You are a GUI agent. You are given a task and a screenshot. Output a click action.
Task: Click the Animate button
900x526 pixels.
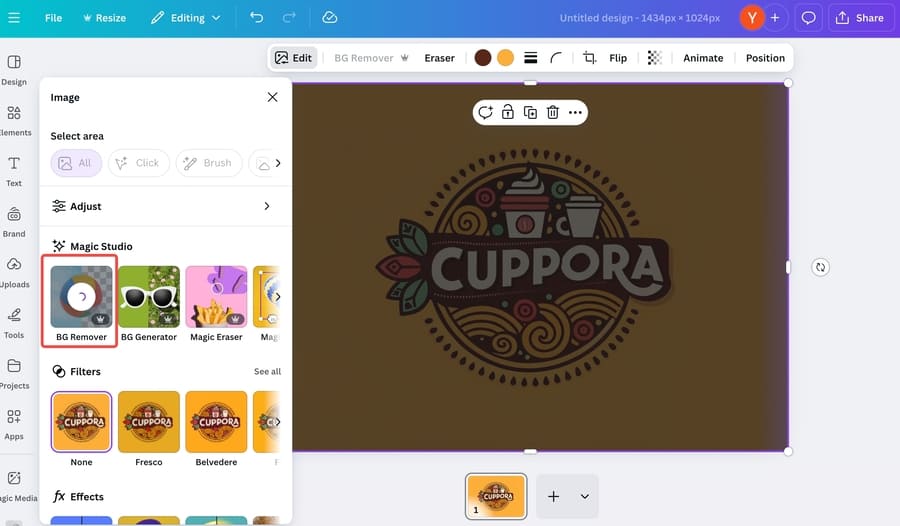[703, 57]
